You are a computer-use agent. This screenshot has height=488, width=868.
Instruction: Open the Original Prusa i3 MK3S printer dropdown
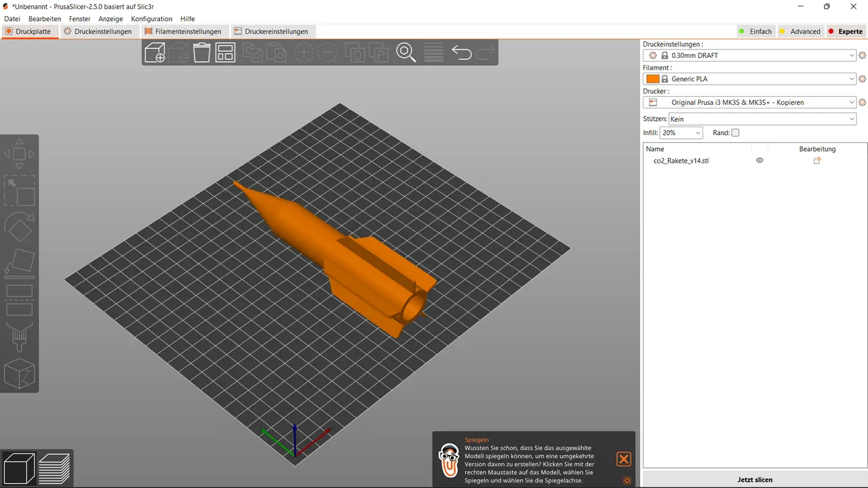[x=749, y=102]
